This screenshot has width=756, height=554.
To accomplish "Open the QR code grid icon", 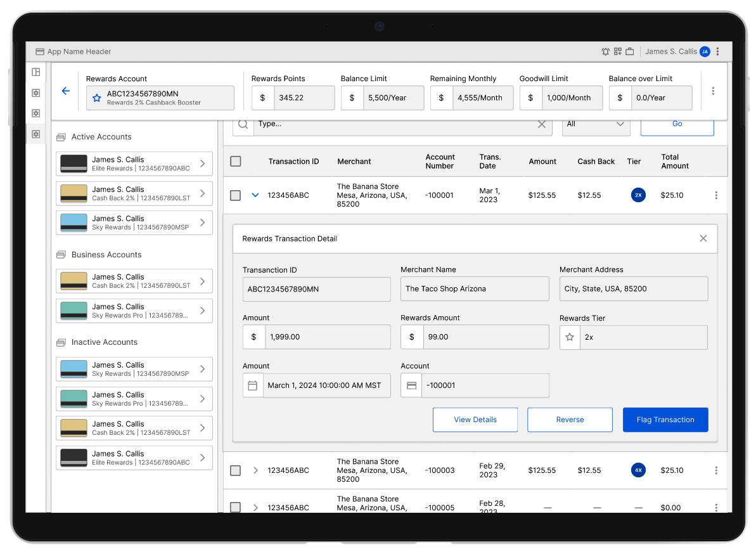I will (618, 52).
